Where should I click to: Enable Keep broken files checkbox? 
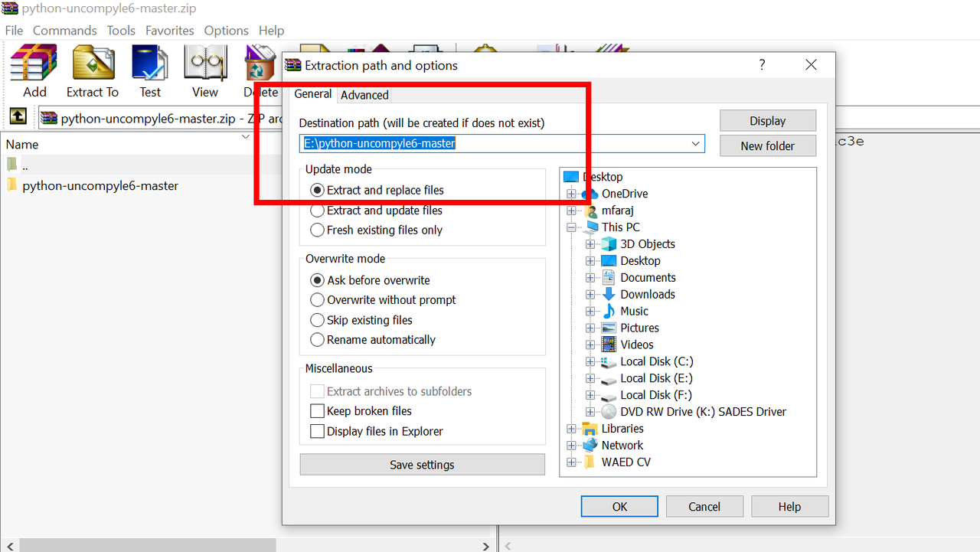317,411
